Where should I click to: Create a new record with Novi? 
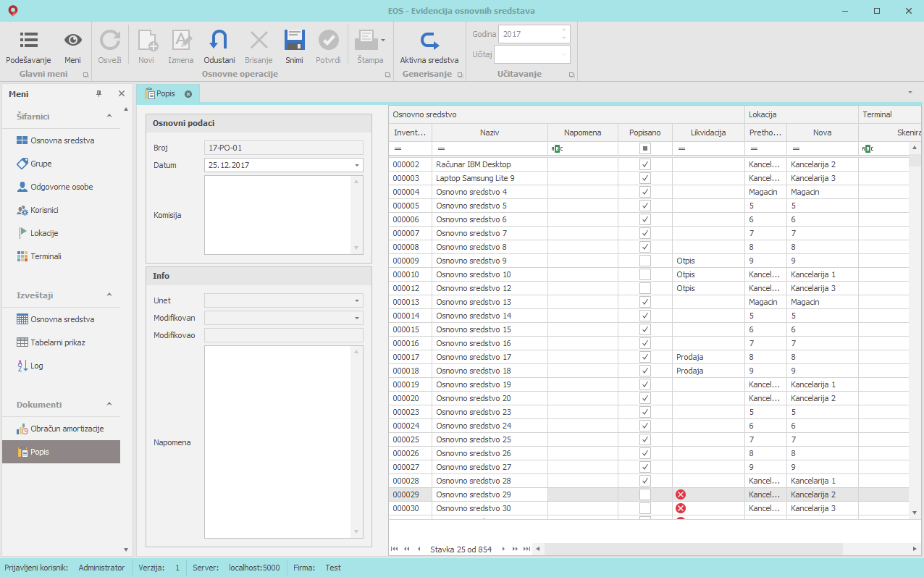coord(147,48)
